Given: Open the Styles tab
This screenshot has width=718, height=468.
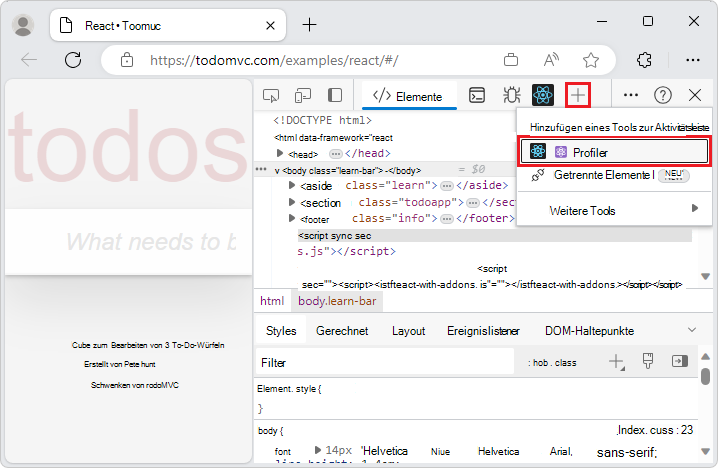Looking at the screenshot, I should coord(281,331).
